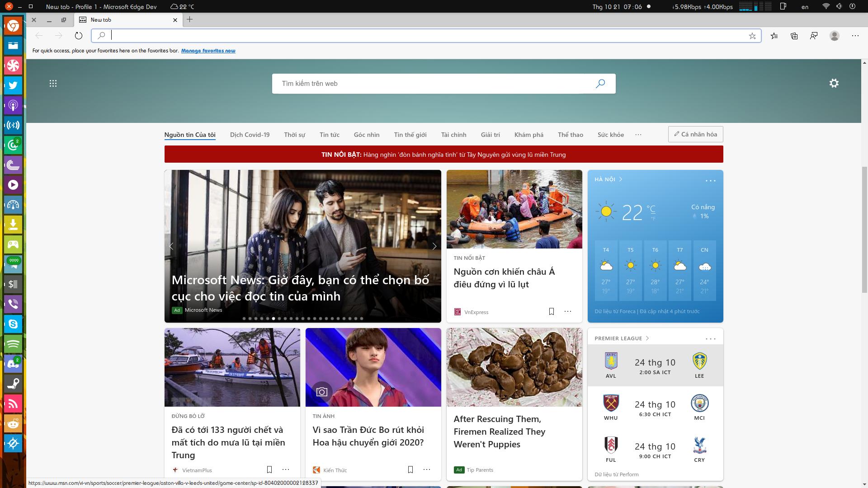Viewport: 868px width, 488px height.
Task: Click the Manage favorites now link
Action: tap(208, 51)
